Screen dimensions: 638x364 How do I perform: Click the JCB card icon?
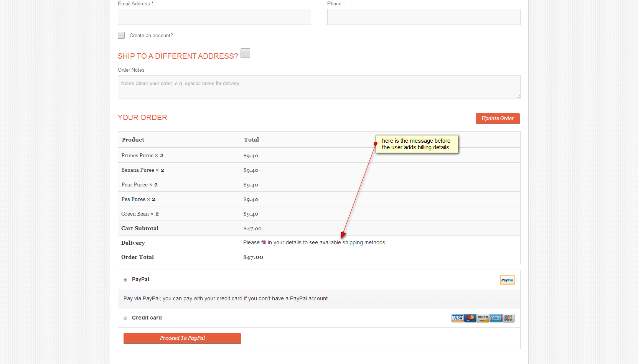508,318
